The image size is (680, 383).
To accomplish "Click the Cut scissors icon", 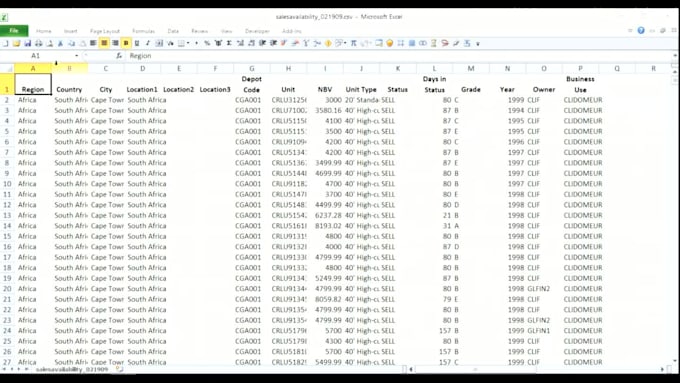I will [60, 43].
